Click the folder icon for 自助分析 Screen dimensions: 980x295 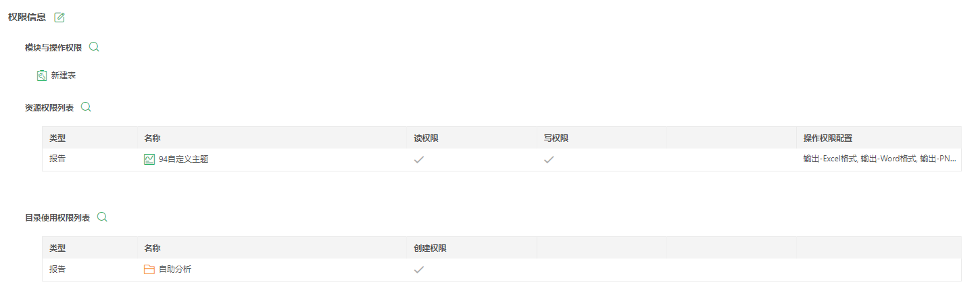[149, 269]
